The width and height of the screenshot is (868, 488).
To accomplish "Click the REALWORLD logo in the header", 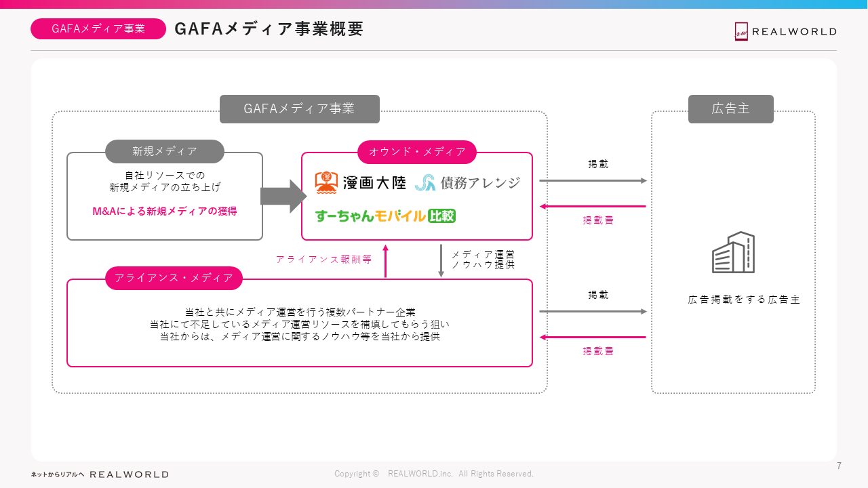I will click(x=785, y=32).
